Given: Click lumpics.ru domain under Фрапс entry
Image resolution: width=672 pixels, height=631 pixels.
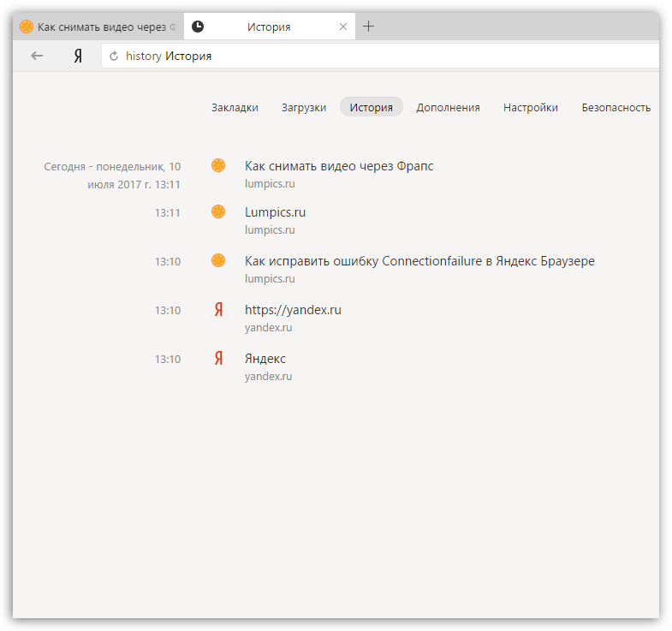Looking at the screenshot, I should 270,184.
